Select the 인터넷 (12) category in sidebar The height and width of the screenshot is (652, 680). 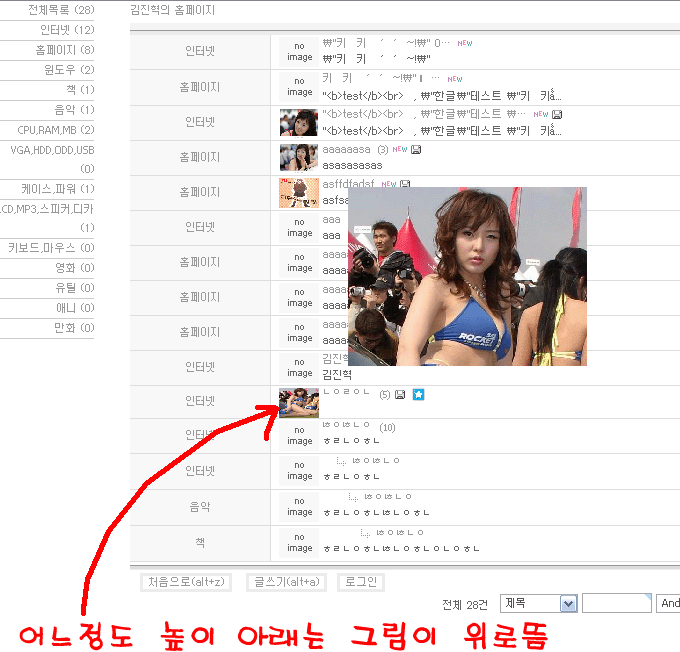click(x=67, y=30)
